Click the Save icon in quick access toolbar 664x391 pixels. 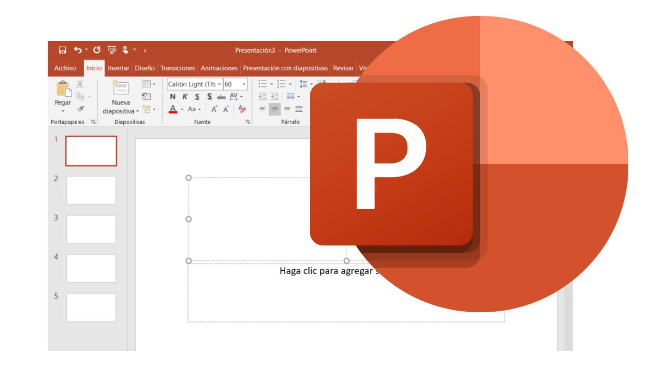(x=62, y=50)
